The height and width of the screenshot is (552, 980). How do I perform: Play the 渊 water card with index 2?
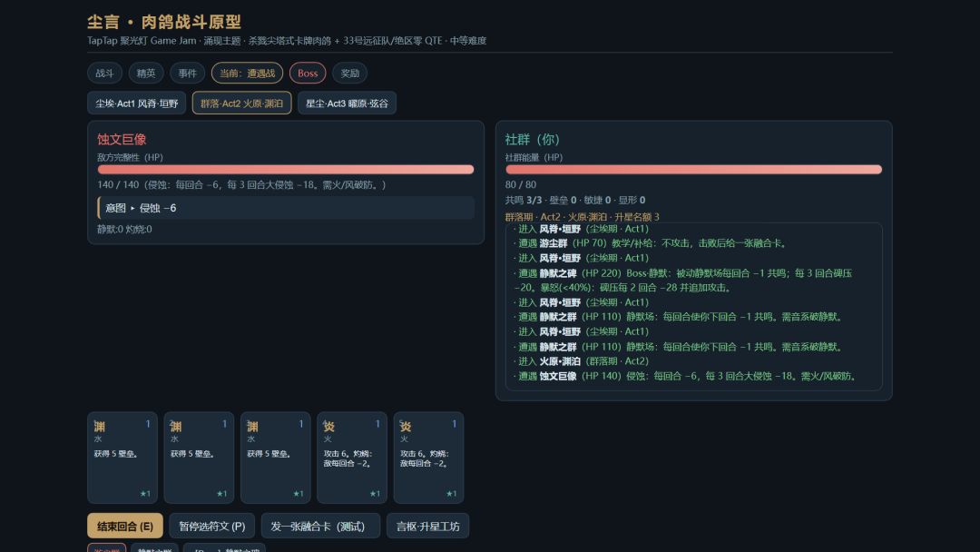pos(199,458)
